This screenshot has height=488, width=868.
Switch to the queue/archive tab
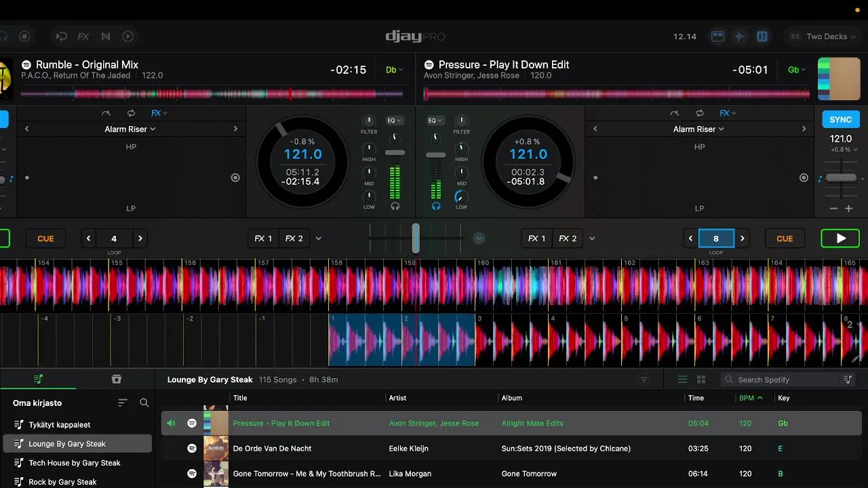tap(116, 379)
